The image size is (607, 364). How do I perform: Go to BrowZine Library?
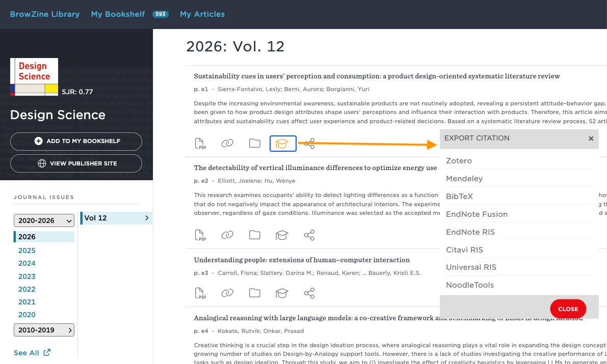coord(45,14)
